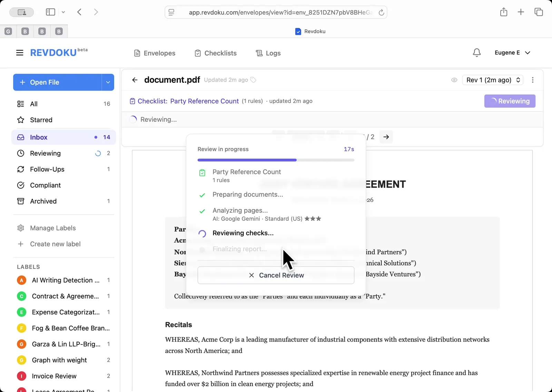Open the Party Reference Count checklist
Image resolution: width=552 pixels, height=392 pixels.
click(204, 101)
